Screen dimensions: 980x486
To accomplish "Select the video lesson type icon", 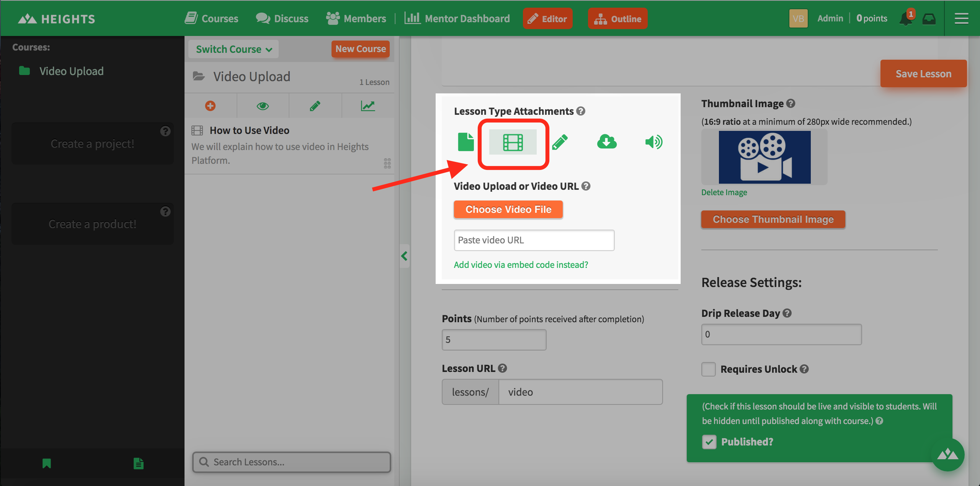I will point(513,142).
